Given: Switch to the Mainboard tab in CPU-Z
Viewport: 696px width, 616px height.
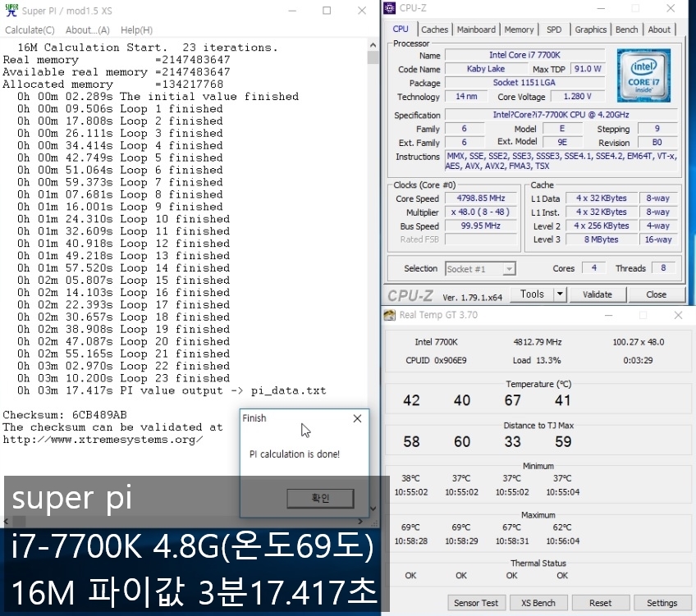Looking at the screenshot, I should tap(476, 30).
